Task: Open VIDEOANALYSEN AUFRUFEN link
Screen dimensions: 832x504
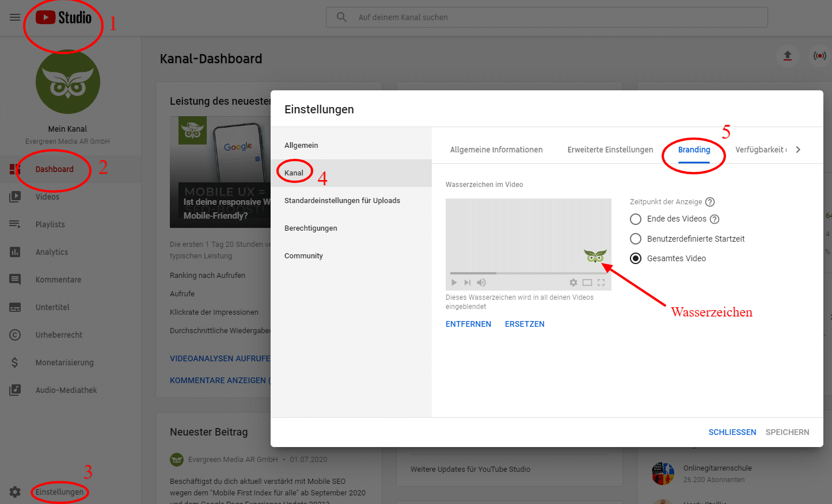Action: (x=220, y=358)
